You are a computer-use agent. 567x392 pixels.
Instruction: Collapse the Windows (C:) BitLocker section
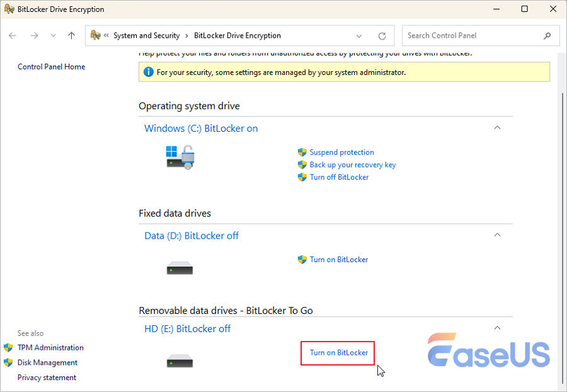pos(497,127)
